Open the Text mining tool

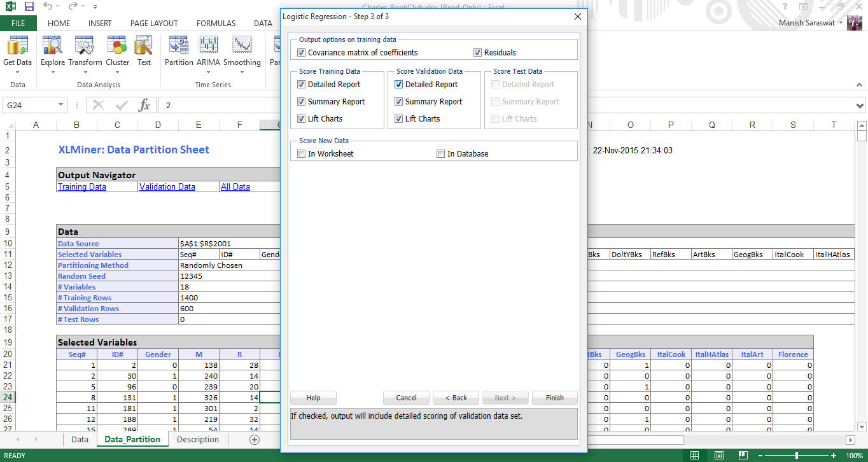(x=144, y=48)
